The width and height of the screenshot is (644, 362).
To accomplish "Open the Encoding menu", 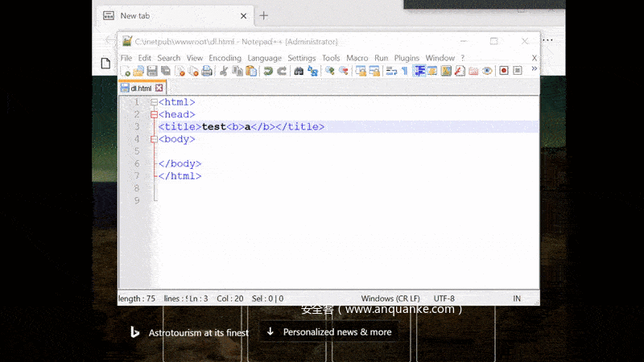I will [225, 58].
